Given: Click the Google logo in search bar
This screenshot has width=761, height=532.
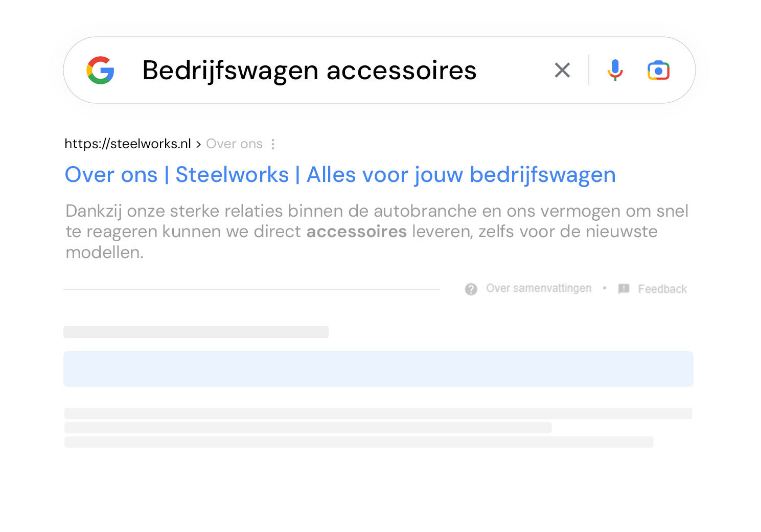Looking at the screenshot, I should tap(100, 70).
